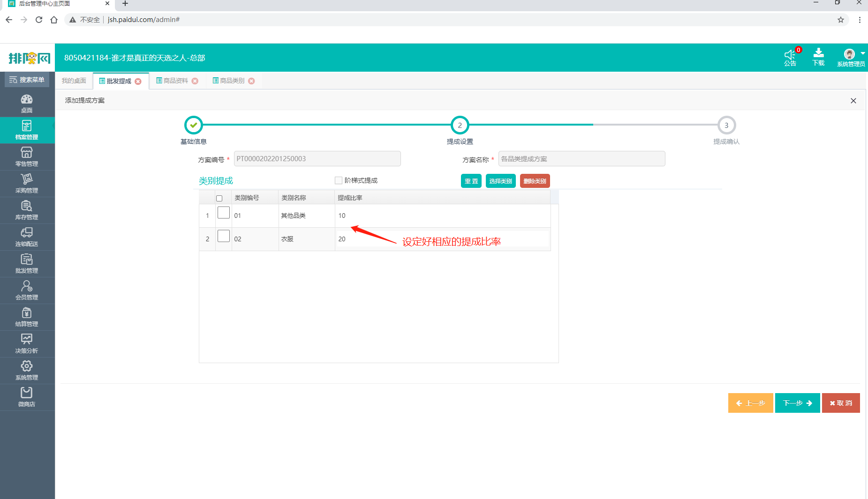The height and width of the screenshot is (499, 868).
Task: Click the 方案名称 input field
Action: [x=582, y=159]
